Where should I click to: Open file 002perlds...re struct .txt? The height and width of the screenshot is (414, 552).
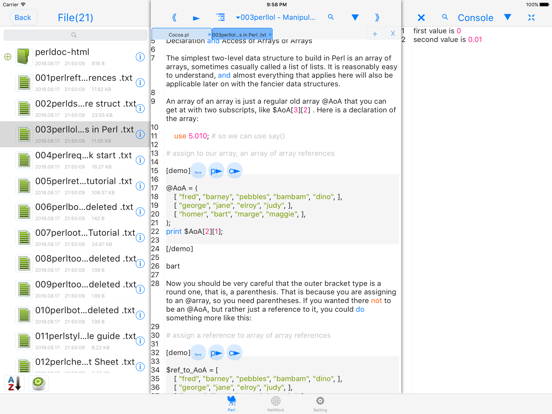(74, 108)
